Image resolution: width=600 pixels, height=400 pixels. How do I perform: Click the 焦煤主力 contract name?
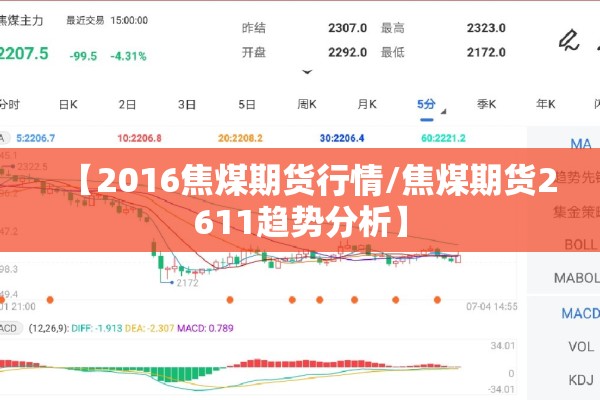pyautogui.click(x=21, y=20)
